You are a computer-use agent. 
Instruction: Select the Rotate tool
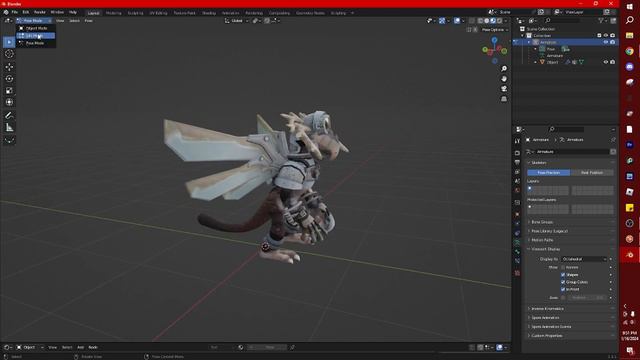click(x=9, y=79)
